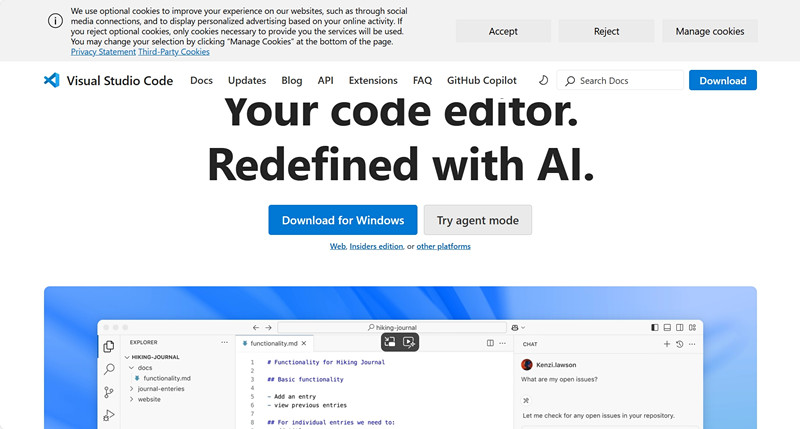Image resolution: width=800 pixels, height=429 pixels.
Task: Click the editor back arrow
Action: 256,327
